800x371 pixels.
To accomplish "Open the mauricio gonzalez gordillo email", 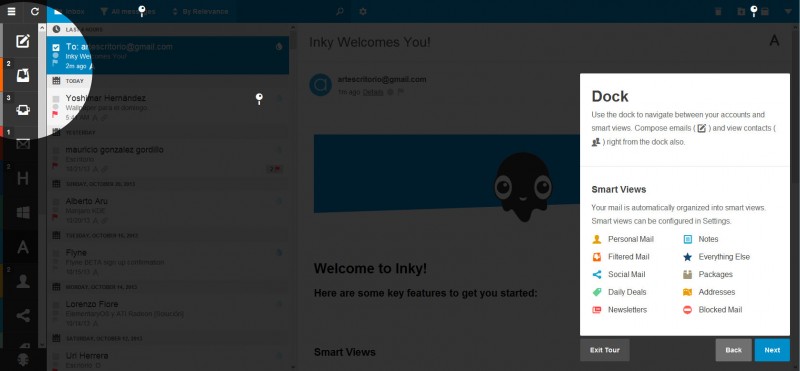I will [x=168, y=159].
